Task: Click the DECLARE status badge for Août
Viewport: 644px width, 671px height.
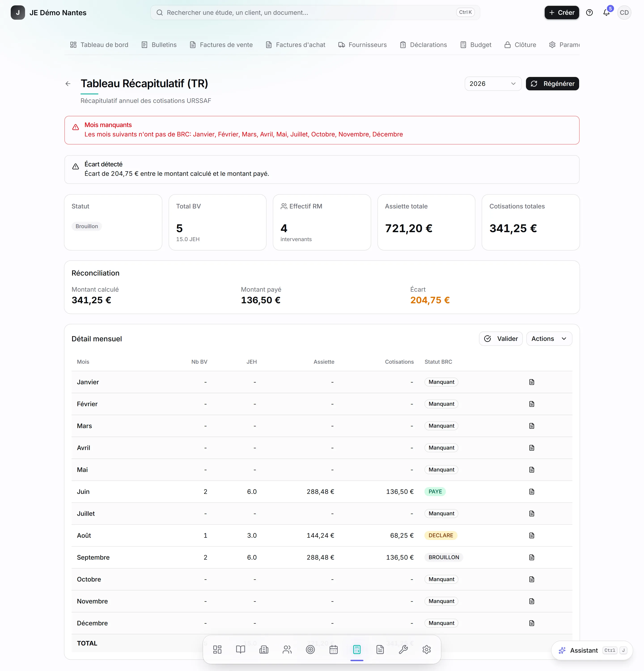Action: (441, 535)
